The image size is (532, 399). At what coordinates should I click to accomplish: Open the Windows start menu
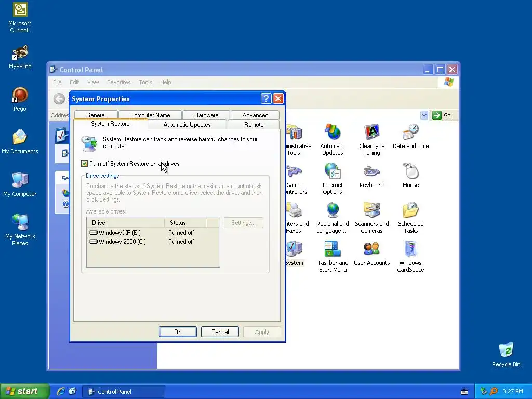click(x=24, y=391)
